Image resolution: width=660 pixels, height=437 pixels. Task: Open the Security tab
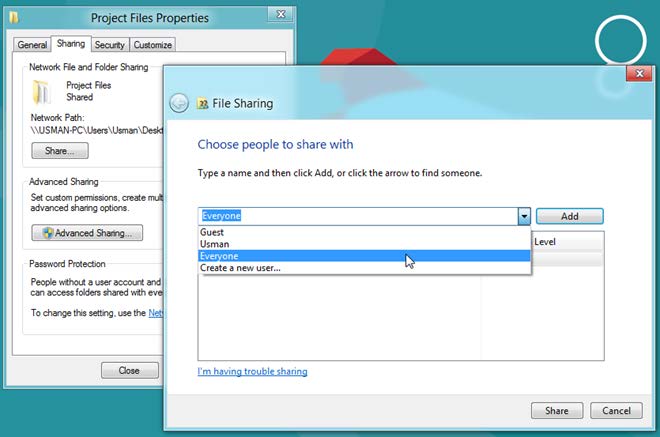point(109,45)
